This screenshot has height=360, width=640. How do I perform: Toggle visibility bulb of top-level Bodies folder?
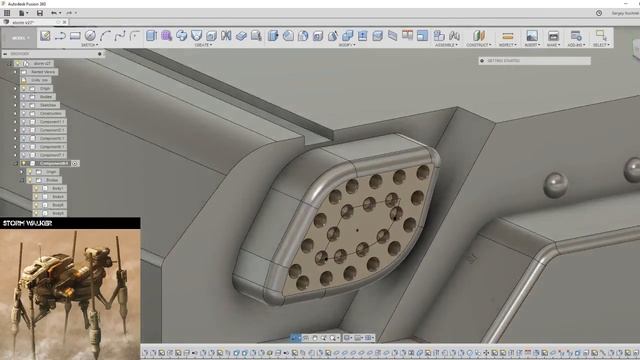24,97
